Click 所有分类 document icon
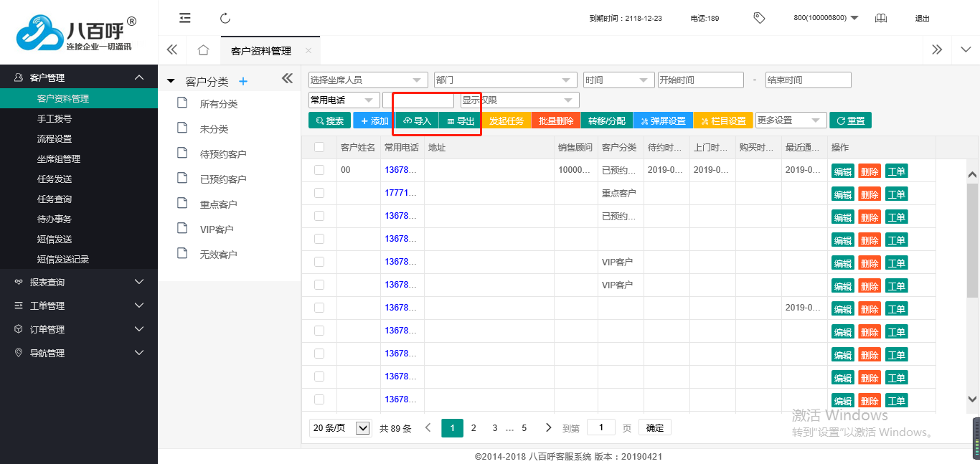The width and height of the screenshot is (980, 464). pyautogui.click(x=182, y=103)
